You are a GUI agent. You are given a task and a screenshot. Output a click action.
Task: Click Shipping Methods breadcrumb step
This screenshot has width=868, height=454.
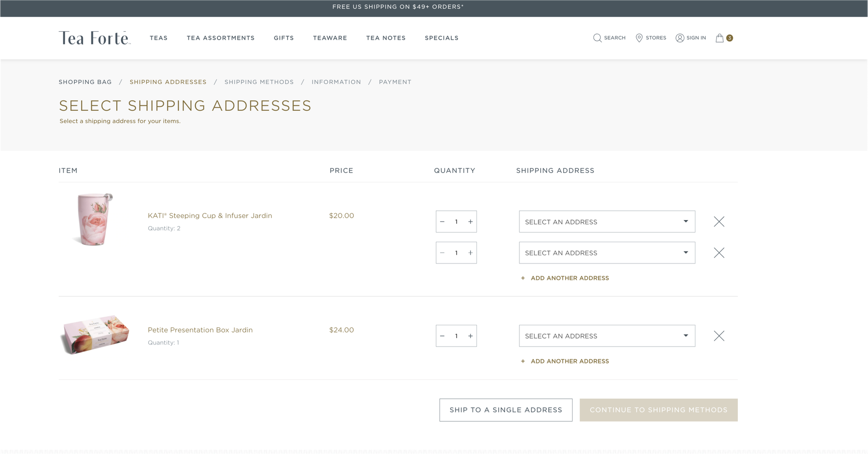259,82
